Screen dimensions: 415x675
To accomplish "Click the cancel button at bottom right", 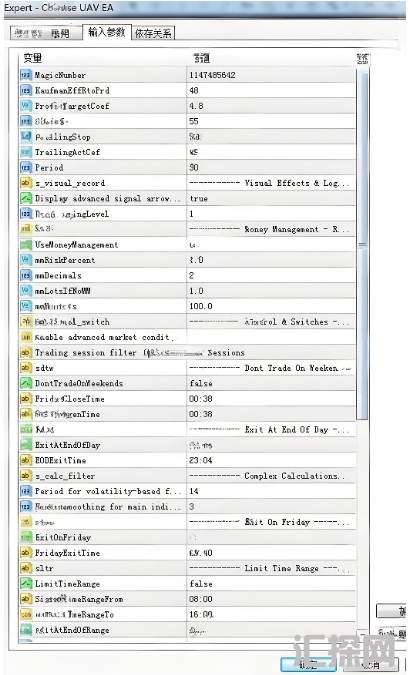I will click(x=371, y=665).
